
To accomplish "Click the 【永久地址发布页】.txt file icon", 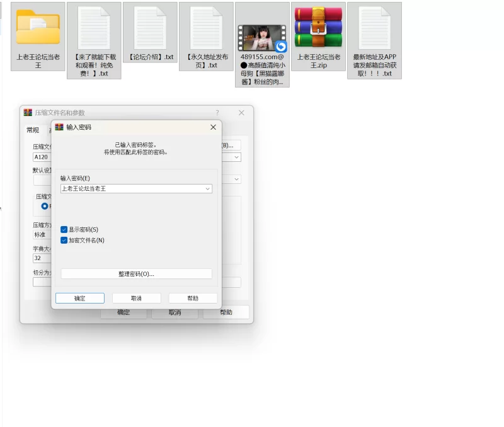I will pyautogui.click(x=206, y=28).
